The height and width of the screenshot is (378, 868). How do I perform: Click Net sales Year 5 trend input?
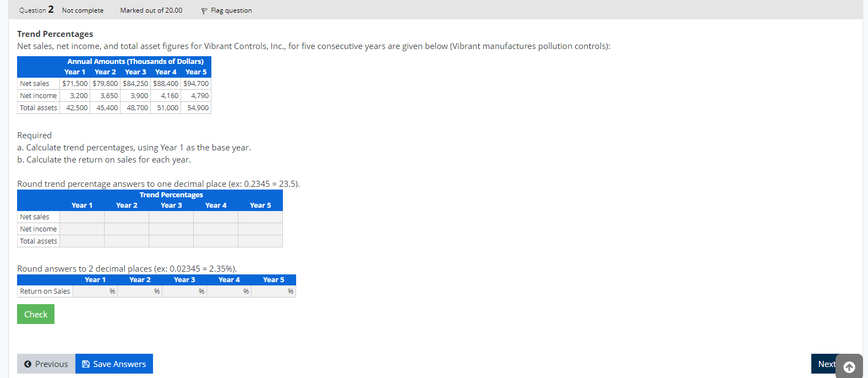(260, 217)
